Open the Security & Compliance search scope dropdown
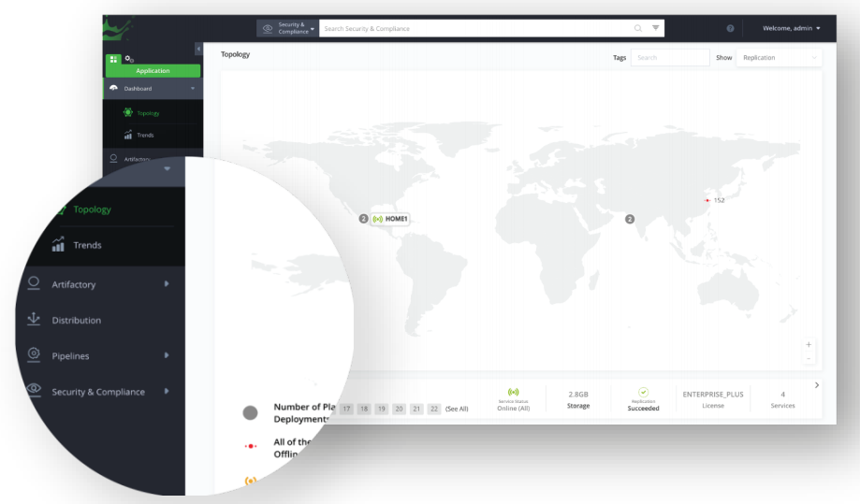 coord(286,28)
